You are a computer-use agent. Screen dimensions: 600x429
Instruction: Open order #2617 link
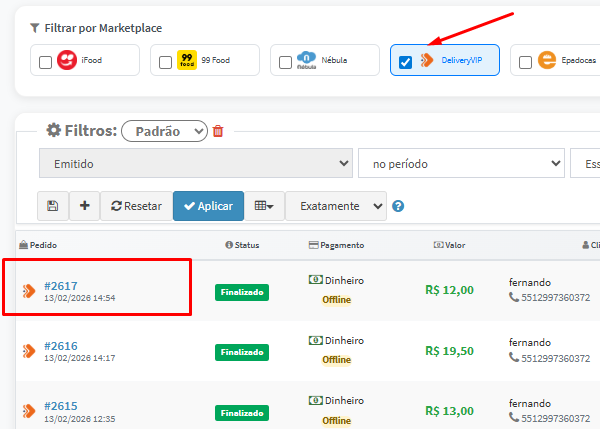pos(61,286)
